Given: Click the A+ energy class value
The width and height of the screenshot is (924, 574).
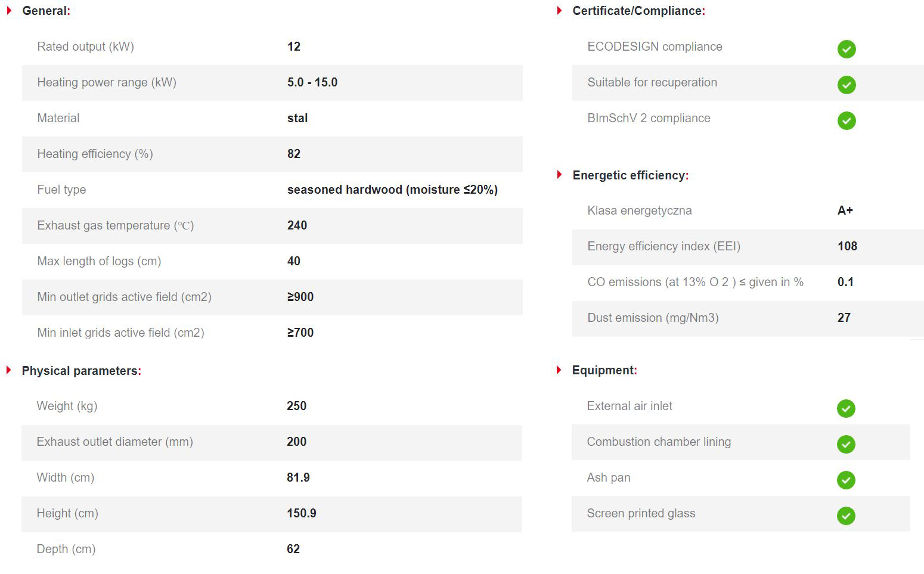Looking at the screenshot, I should pyautogui.click(x=845, y=210).
